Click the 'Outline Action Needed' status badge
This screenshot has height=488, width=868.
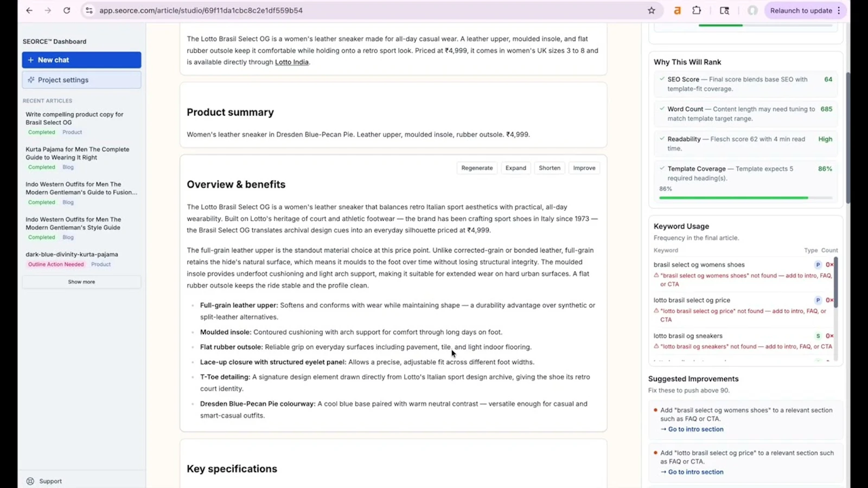point(56,265)
